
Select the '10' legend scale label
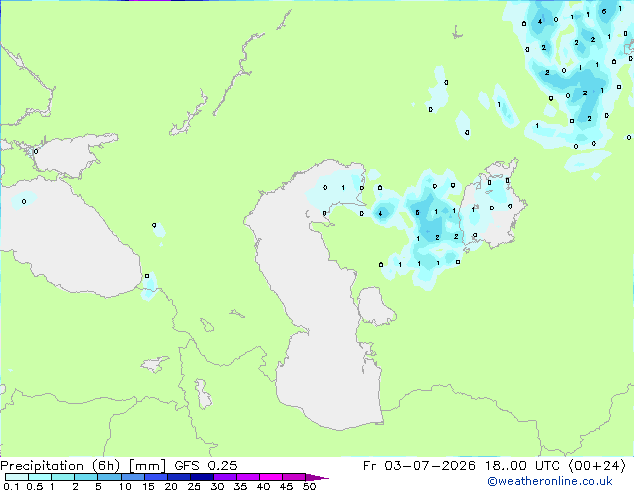[x=125, y=486]
